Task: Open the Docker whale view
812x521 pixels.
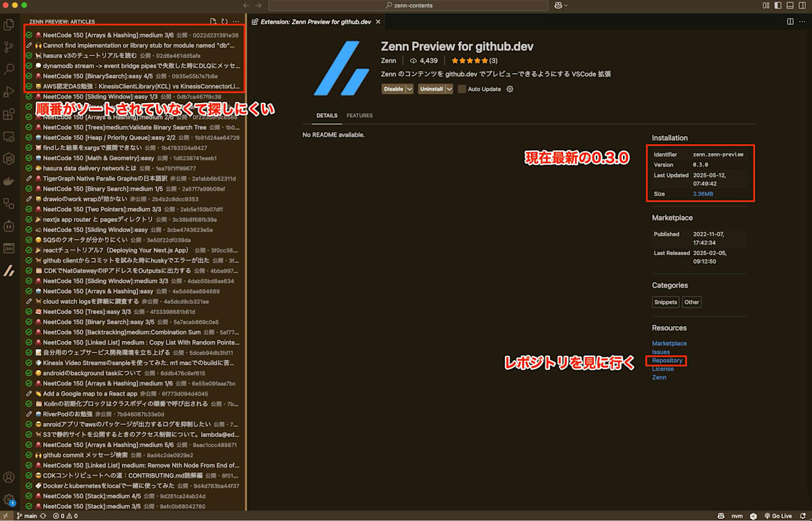Action: (x=9, y=181)
